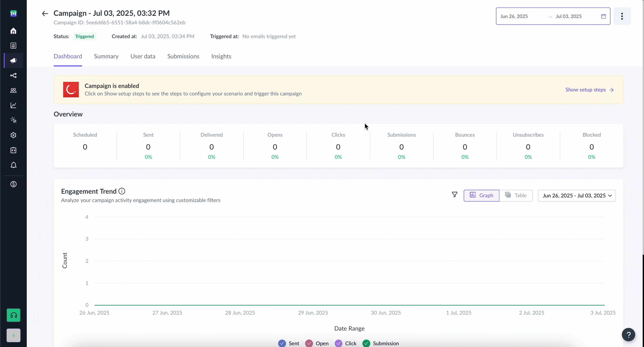Open Settings from the sidebar gear

[13, 135]
